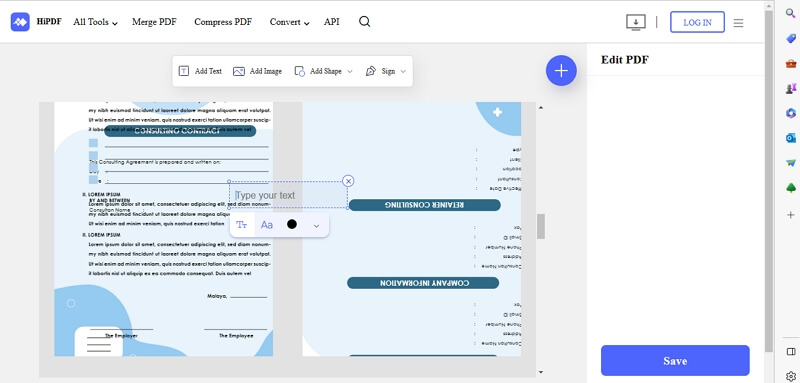Open the All Tools dropdown menu
The width and height of the screenshot is (800, 383).
(x=95, y=22)
